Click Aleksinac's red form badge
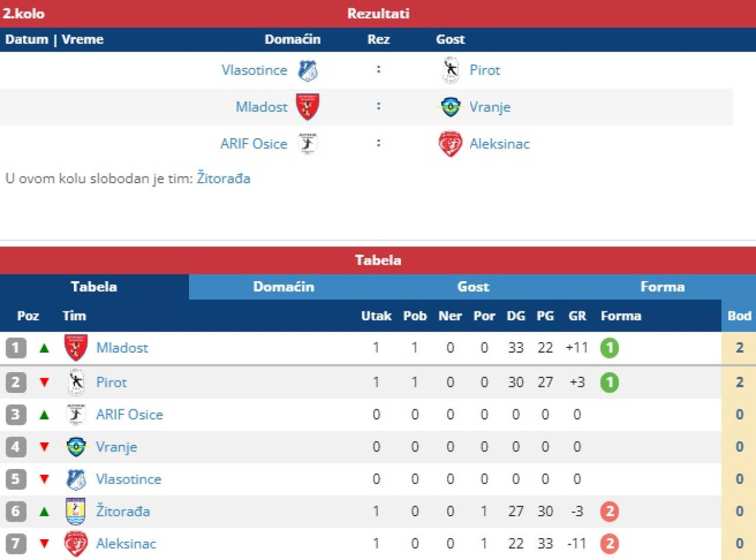This screenshot has height=560, width=756. (x=610, y=543)
